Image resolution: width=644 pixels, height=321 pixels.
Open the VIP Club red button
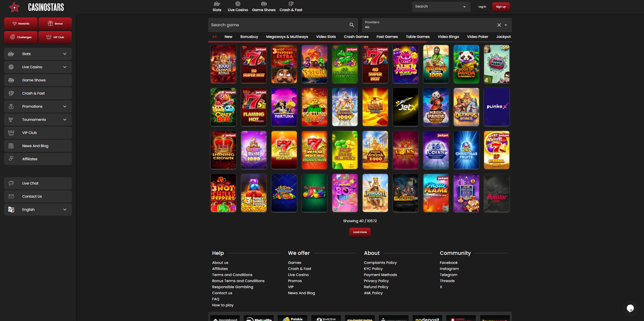(x=55, y=37)
